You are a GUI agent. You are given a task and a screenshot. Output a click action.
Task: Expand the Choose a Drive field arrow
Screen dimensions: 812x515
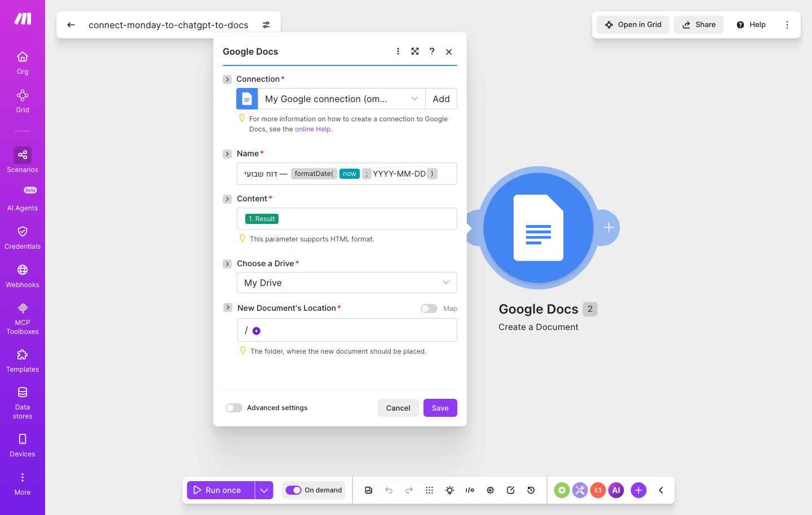[227, 264]
